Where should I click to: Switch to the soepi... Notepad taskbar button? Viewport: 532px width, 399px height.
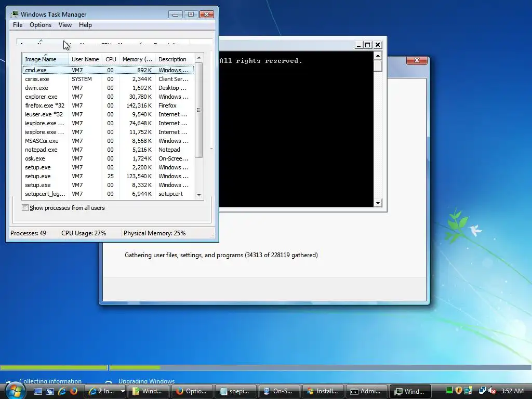[x=236, y=391]
